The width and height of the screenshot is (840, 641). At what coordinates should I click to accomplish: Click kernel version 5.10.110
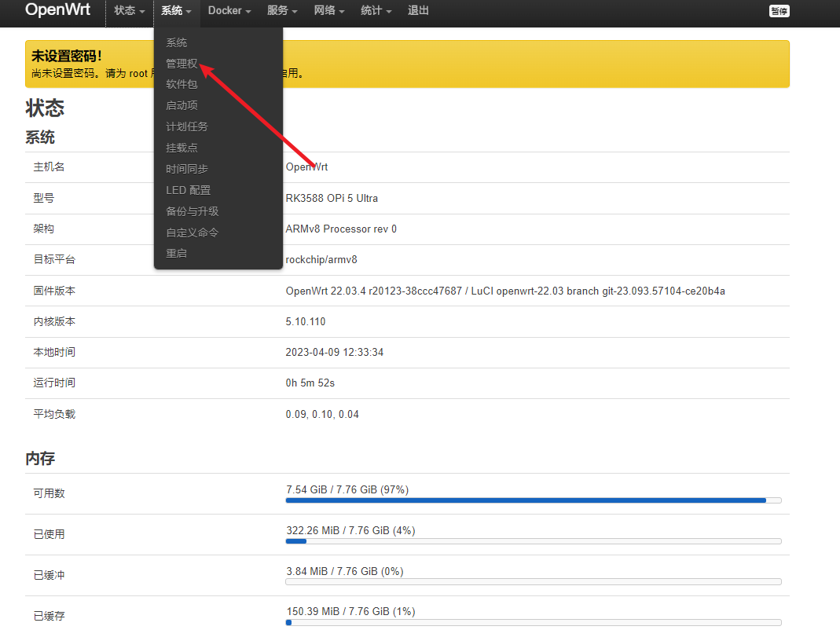click(306, 321)
